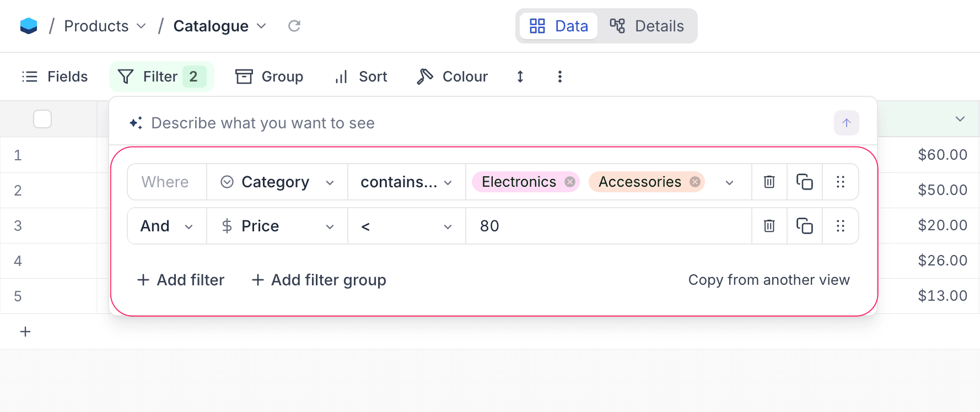
Task: Open the less-than operator dropdown
Action: [406, 226]
